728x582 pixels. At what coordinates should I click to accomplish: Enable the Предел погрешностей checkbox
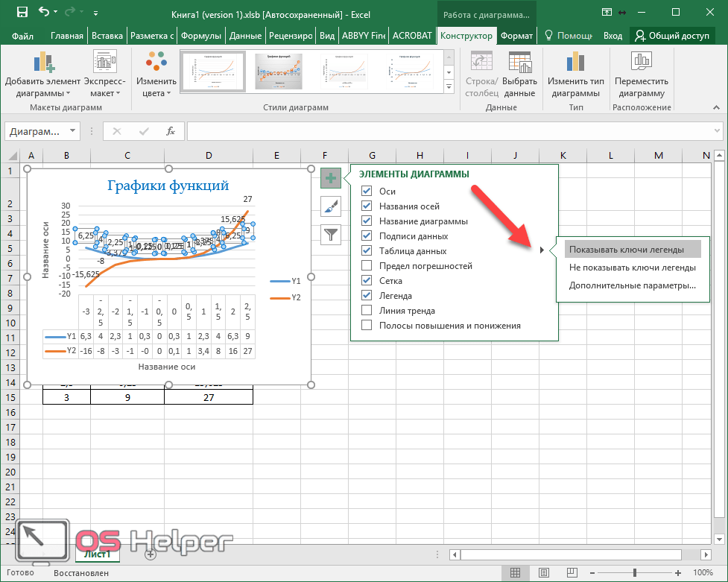pos(367,266)
